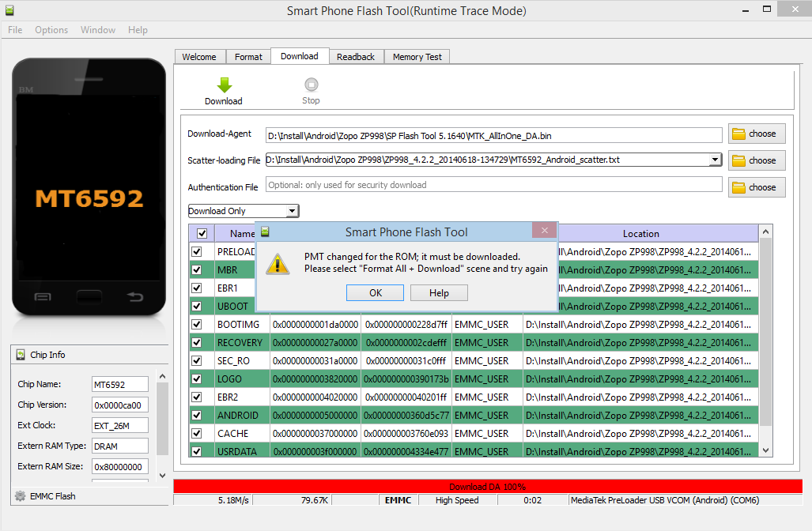Click the app icon in main title bar
Image resolution: width=812 pixels, height=531 pixels.
pyautogui.click(x=9, y=9)
